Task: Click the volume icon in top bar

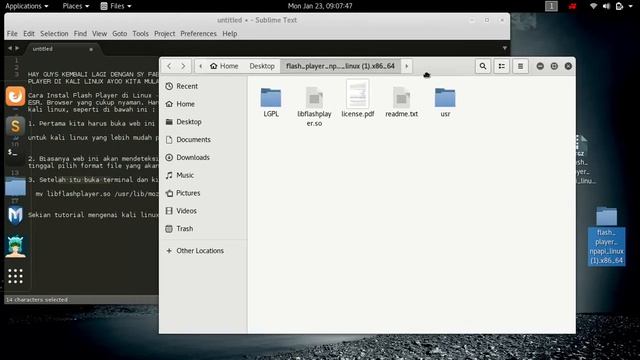Action: (x=606, y=6)
